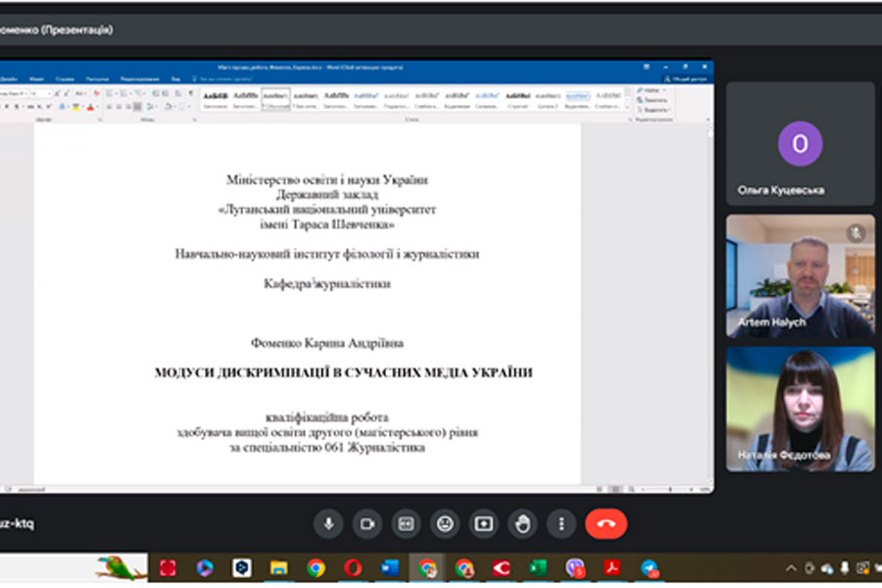Select Наталія Федотова video tile
The width and height of the screenshot is (882, 588).
[x=801, y=409]
